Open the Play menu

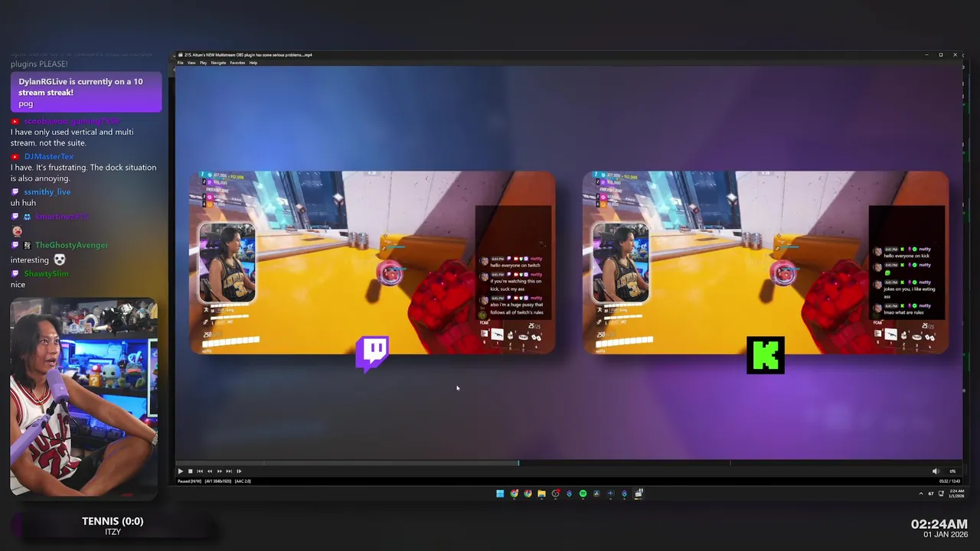(203, 63)
